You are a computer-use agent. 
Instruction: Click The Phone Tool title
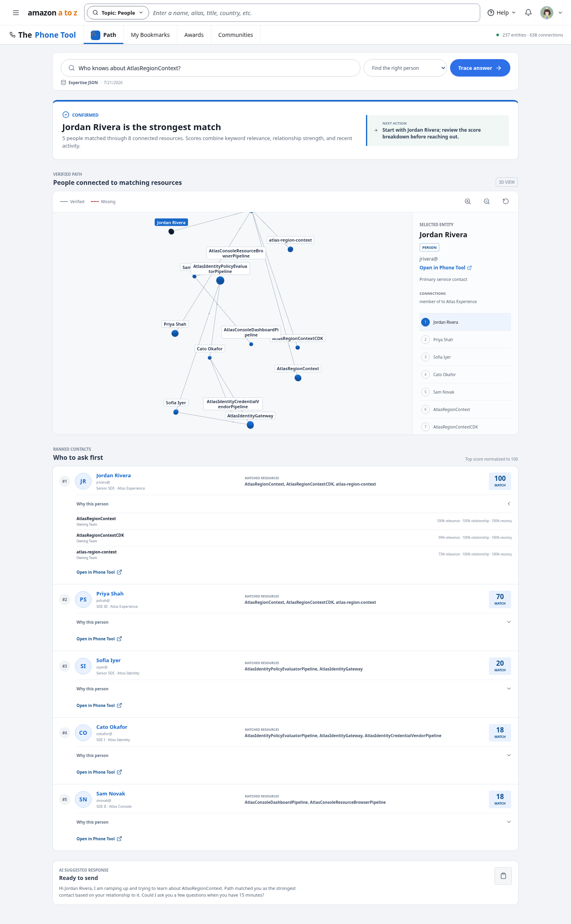point(47,35)
